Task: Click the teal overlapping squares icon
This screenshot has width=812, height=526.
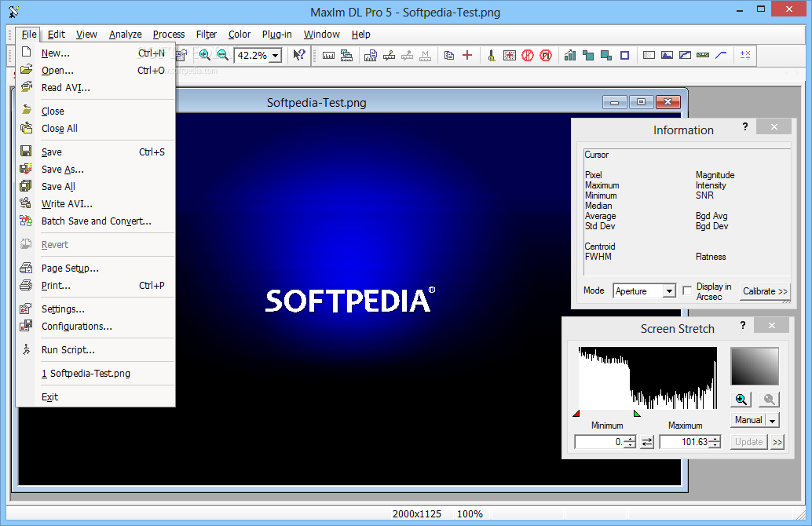Action: pos(588,56)
